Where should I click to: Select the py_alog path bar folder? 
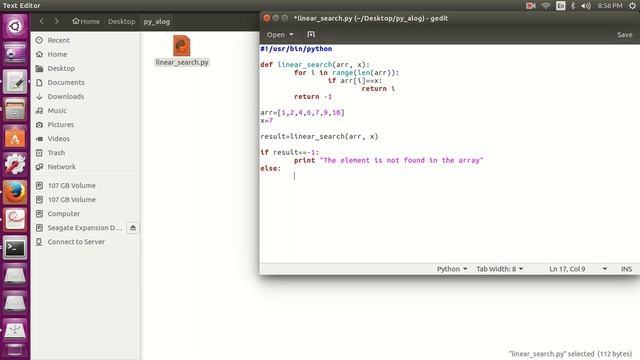(x=157, y=21)
